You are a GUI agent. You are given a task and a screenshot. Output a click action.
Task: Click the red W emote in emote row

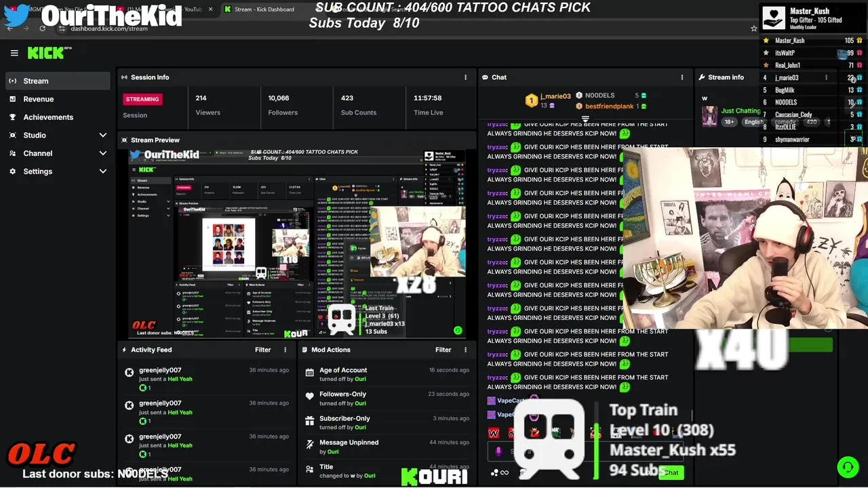pos(494,432)
